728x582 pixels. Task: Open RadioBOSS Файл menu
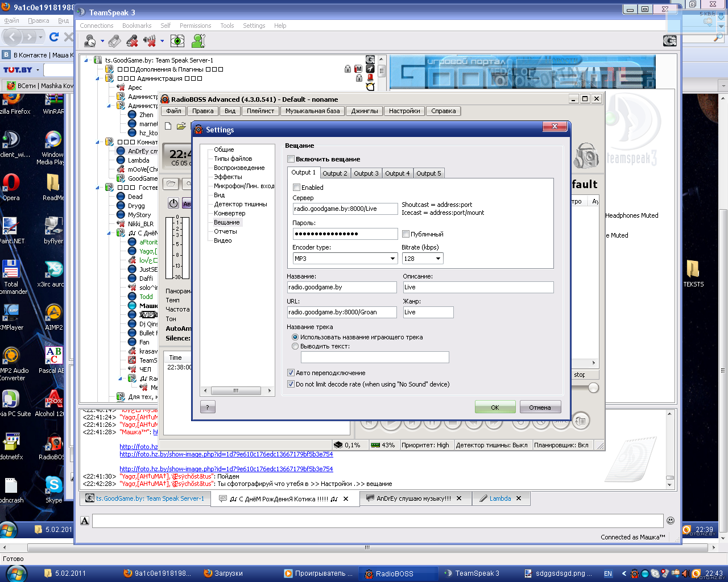coord(174,111)
